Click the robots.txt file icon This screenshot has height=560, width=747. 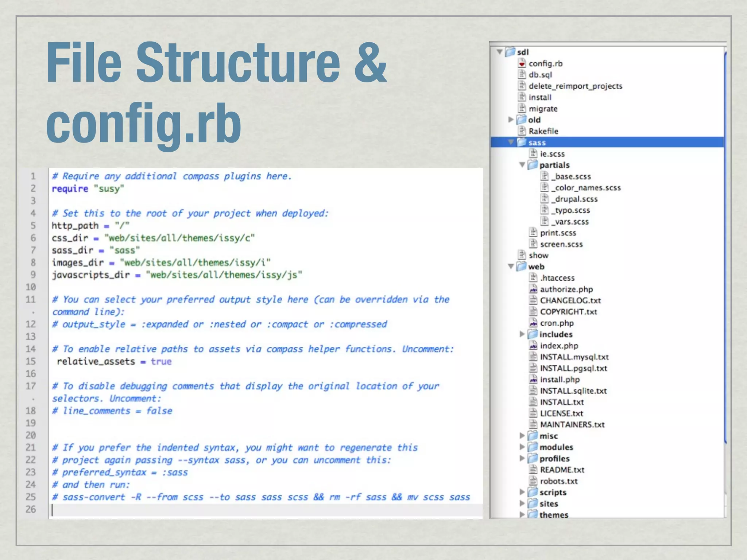tap(533, 481)
